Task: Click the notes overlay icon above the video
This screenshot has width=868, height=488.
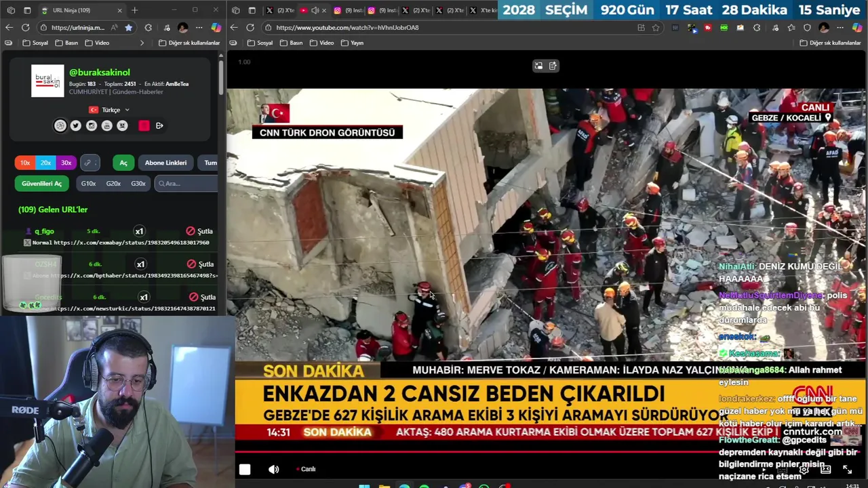Action: 553,66
